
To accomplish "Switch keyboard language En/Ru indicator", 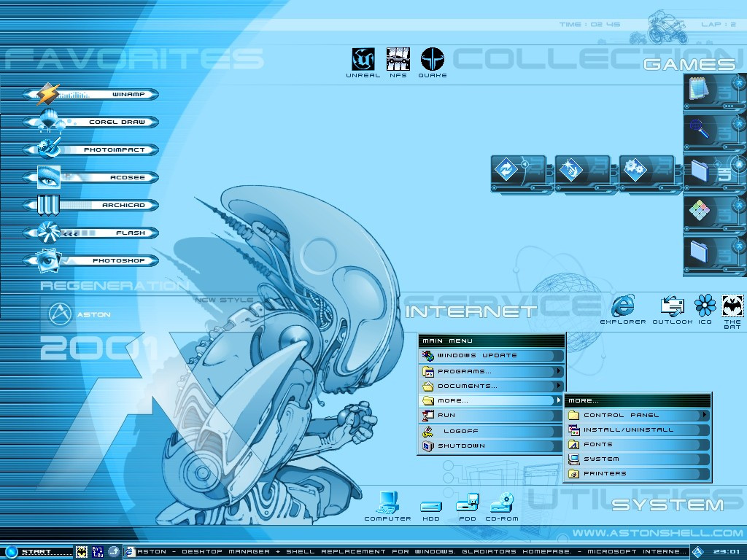I will (98, 552).
